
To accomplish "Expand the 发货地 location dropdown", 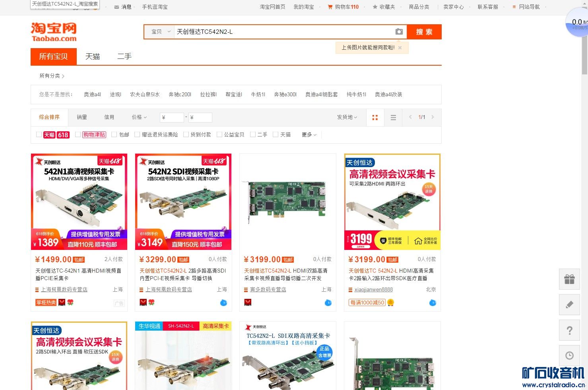I will (347, 117).
